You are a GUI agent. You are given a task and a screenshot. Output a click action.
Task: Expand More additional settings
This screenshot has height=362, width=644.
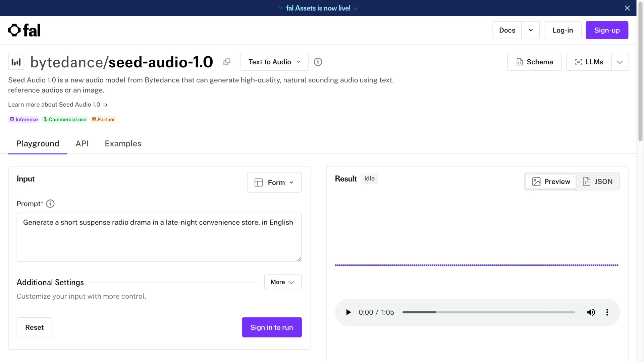[x=283, y=282]
